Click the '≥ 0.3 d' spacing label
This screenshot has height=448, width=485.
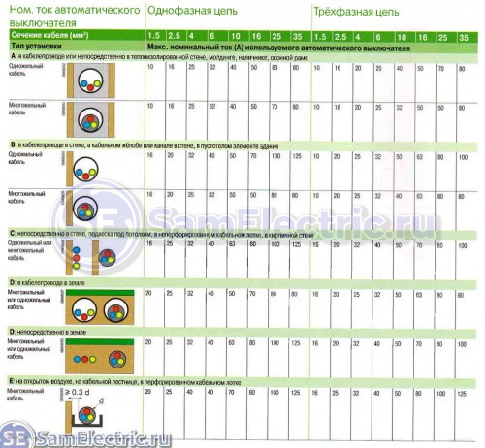pos(78,392)
